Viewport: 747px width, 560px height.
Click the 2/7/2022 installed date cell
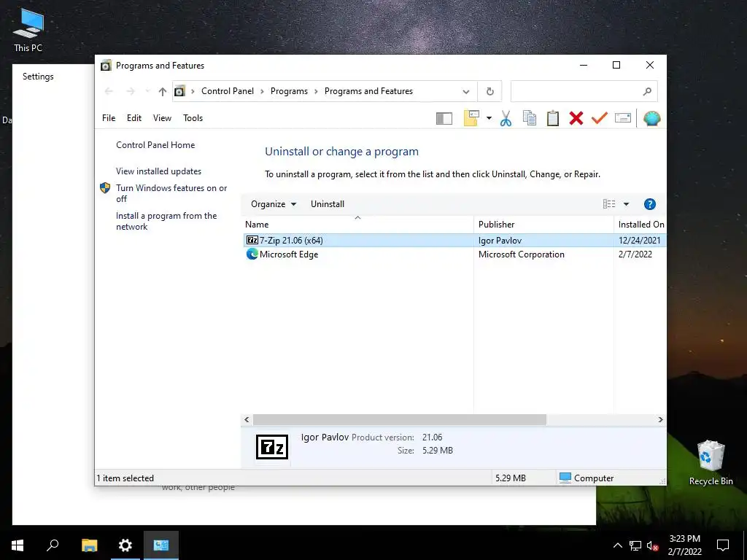click(635, 254)
